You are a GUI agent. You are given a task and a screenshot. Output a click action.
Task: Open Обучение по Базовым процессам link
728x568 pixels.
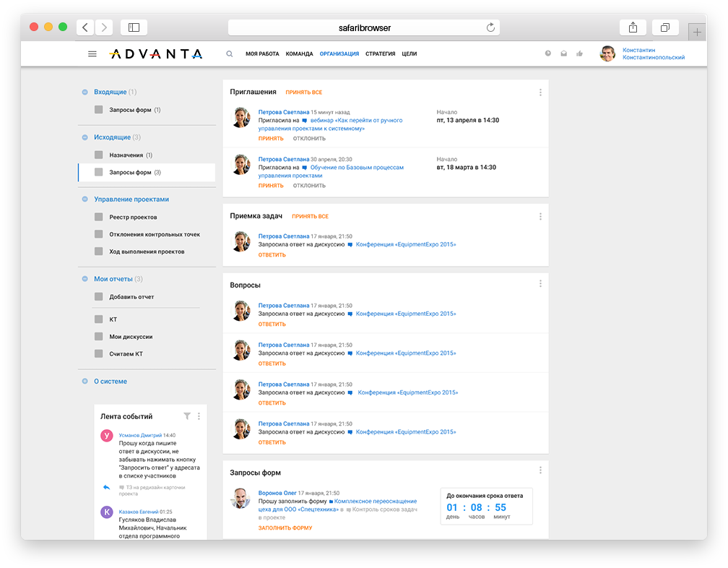coord(331,171)
